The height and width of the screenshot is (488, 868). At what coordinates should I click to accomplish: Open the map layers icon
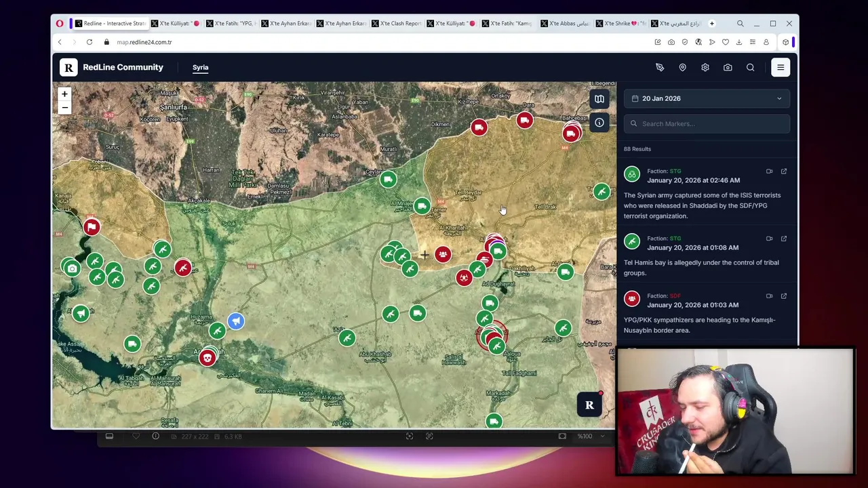point(599,99)
